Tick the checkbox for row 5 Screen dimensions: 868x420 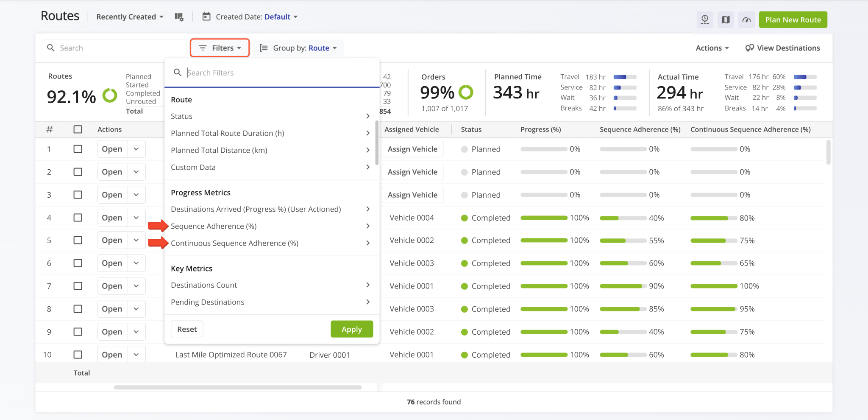coord(78,240)
